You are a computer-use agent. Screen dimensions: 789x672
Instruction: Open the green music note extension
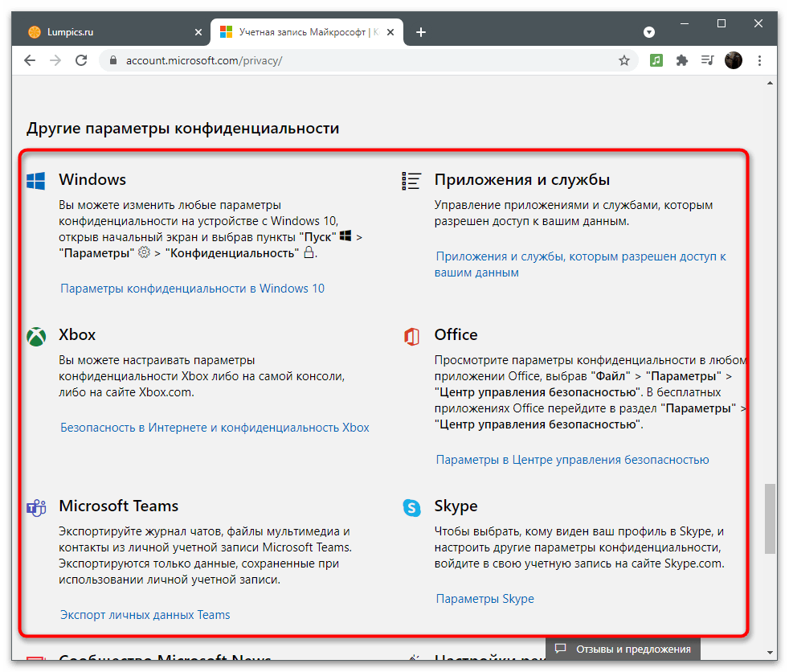tap(656, 61)
